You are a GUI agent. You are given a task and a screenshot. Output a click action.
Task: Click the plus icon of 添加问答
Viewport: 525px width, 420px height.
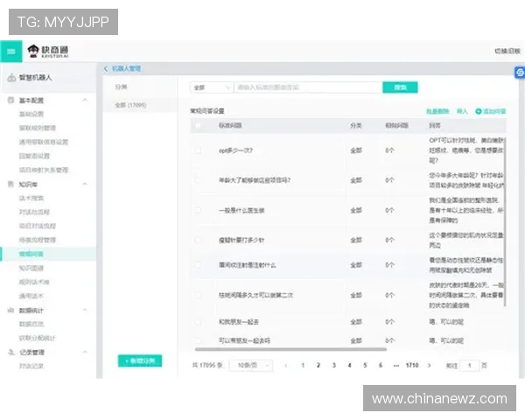click(479, 111)
